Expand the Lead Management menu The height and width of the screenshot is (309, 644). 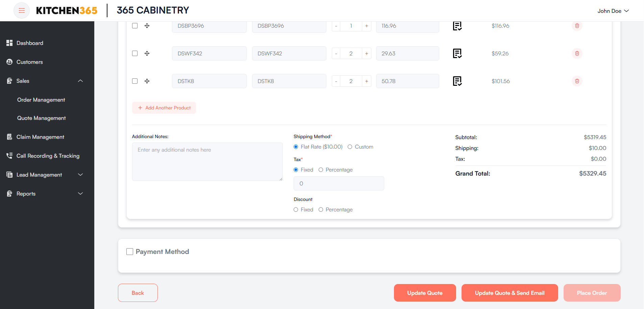point(80,175)
